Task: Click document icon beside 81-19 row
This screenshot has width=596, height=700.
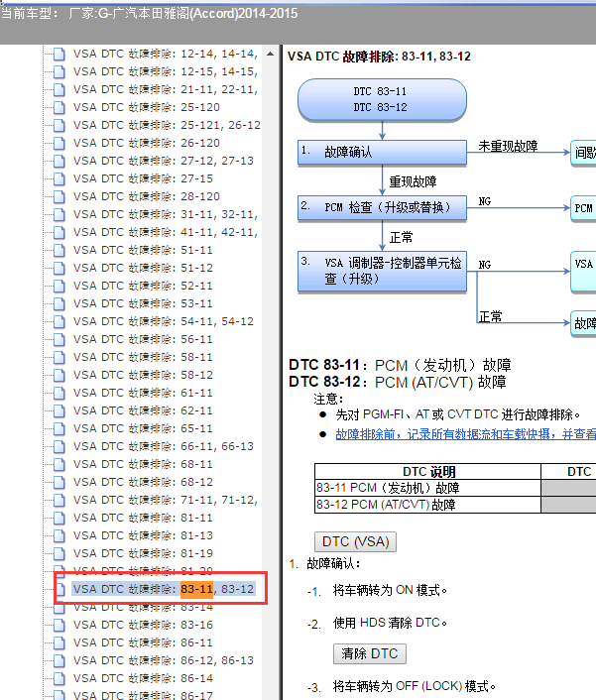Action: 59,553
